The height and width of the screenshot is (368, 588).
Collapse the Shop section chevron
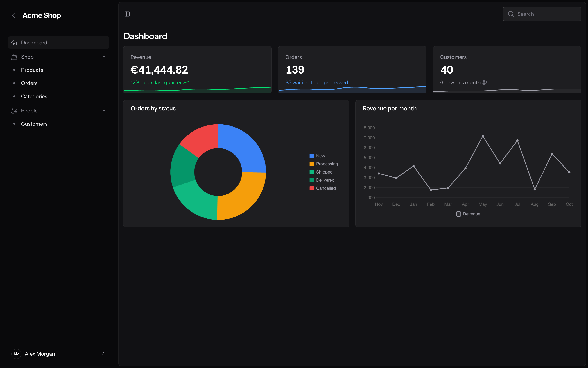click(104, 57)
